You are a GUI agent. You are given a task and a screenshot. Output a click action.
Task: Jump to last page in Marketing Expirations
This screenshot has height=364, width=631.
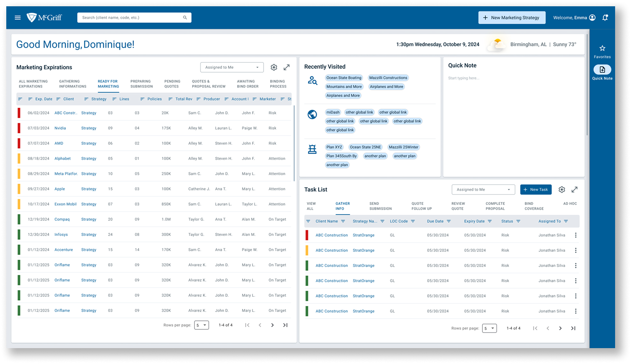[x=285, y=325]
